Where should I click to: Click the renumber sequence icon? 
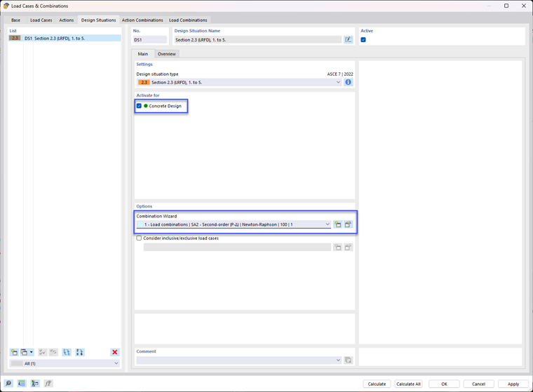[79, 352]
